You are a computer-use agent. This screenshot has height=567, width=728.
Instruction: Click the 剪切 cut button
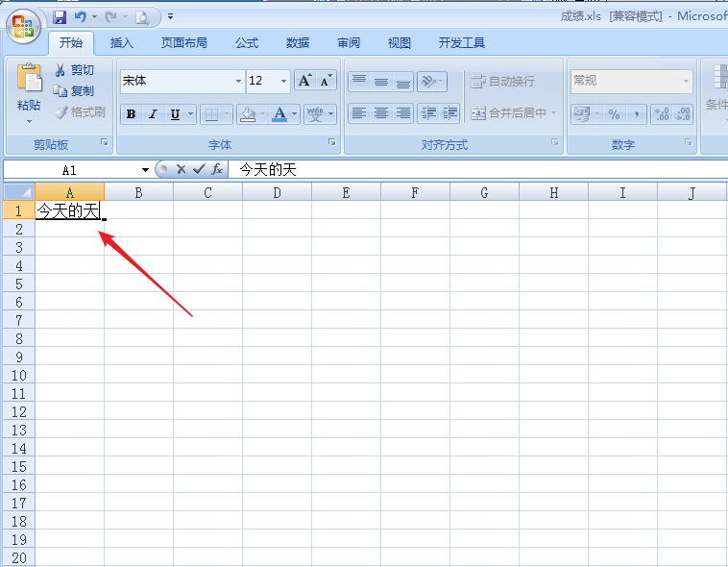(x=74, y=70)
